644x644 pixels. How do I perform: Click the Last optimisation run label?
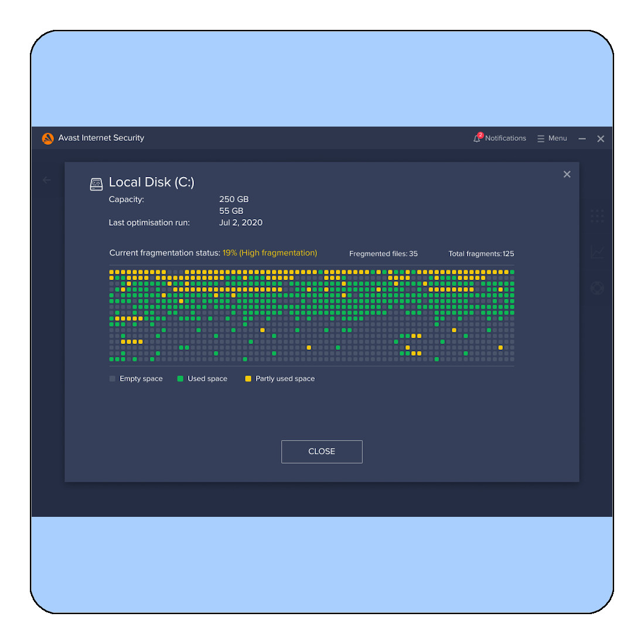(x=149, y=223)
